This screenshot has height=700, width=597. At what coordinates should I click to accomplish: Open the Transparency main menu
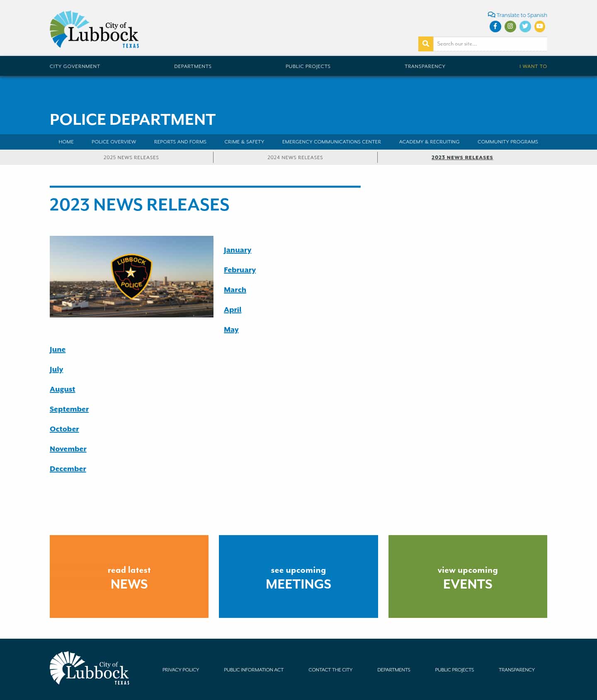(425, 66)
